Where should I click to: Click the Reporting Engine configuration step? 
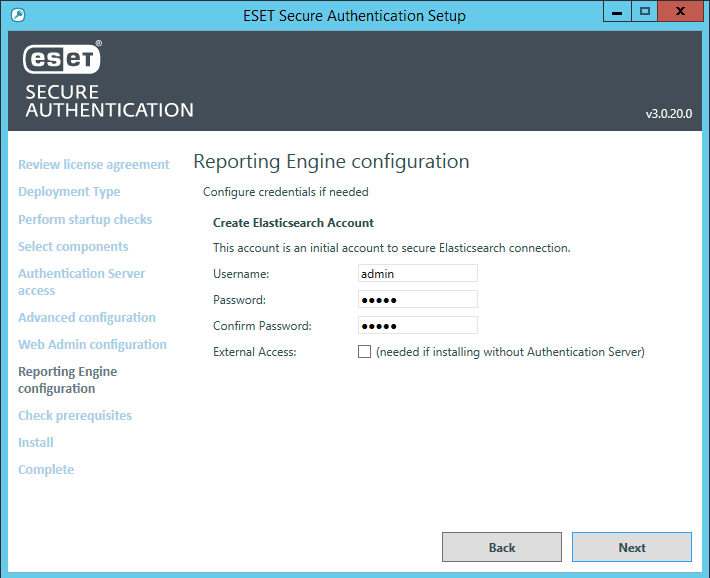click(67, 380)
